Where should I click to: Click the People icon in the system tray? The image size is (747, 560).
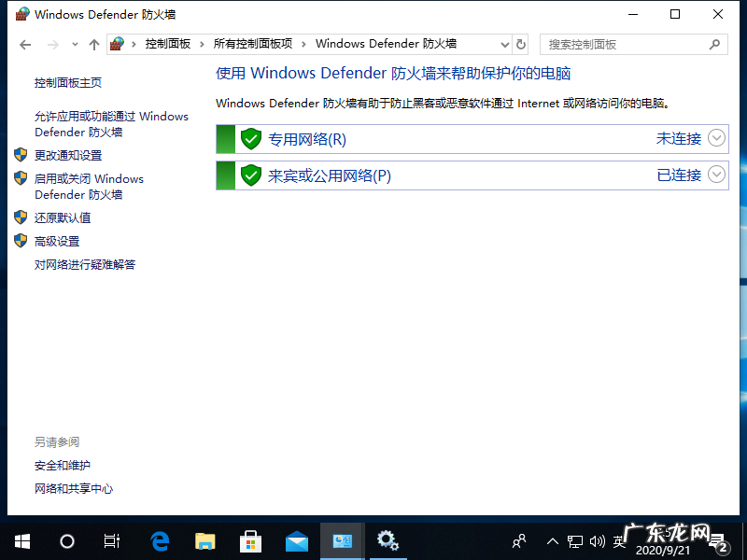(x=517, y=541)
